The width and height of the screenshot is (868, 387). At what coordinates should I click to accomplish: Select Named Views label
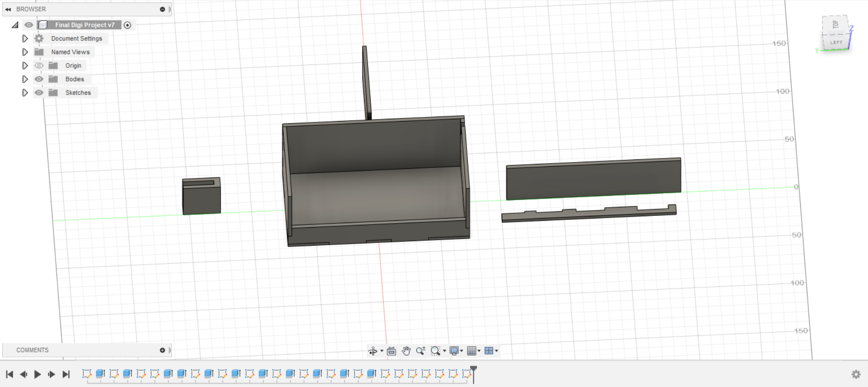[71, 52]
